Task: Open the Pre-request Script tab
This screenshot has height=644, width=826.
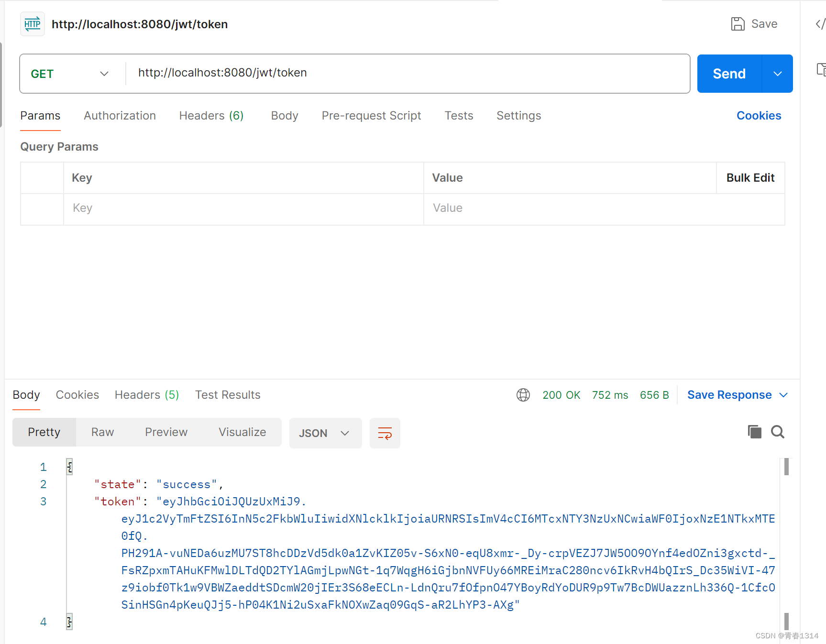Action: click(372, 116)
